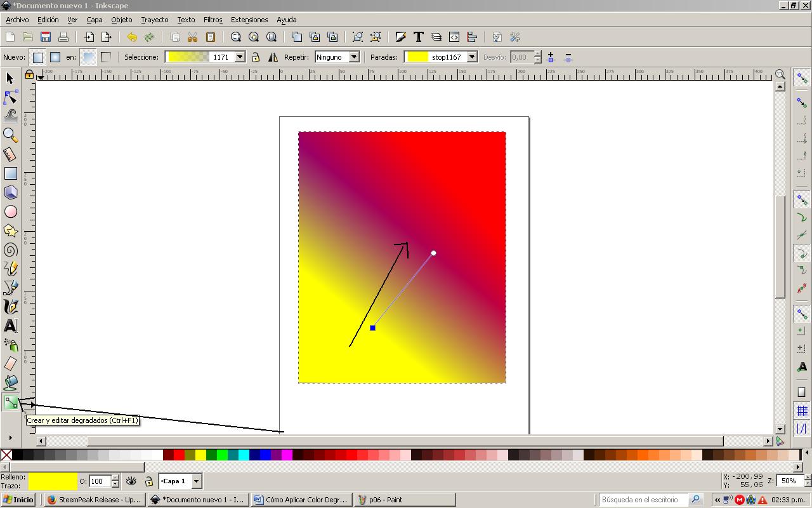Open the Archivo menu
The width and height of the screenshot is (812, 508).
[x=17, y=20]
